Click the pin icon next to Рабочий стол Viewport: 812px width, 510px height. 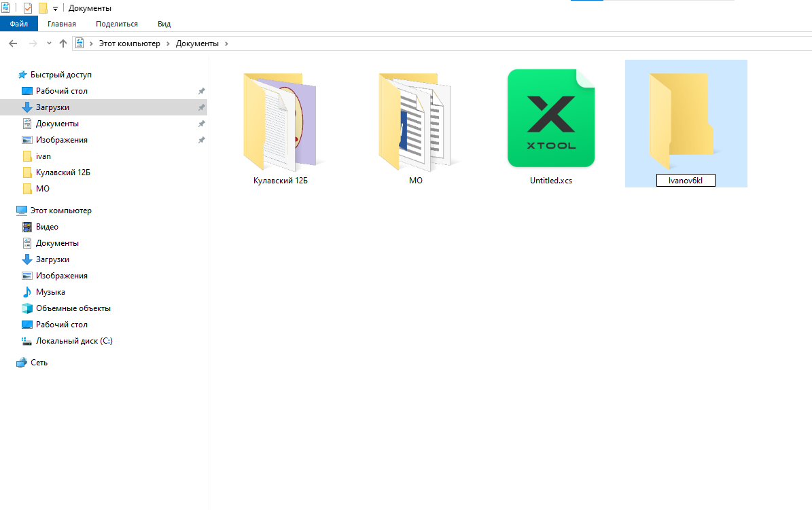(201, 91)
